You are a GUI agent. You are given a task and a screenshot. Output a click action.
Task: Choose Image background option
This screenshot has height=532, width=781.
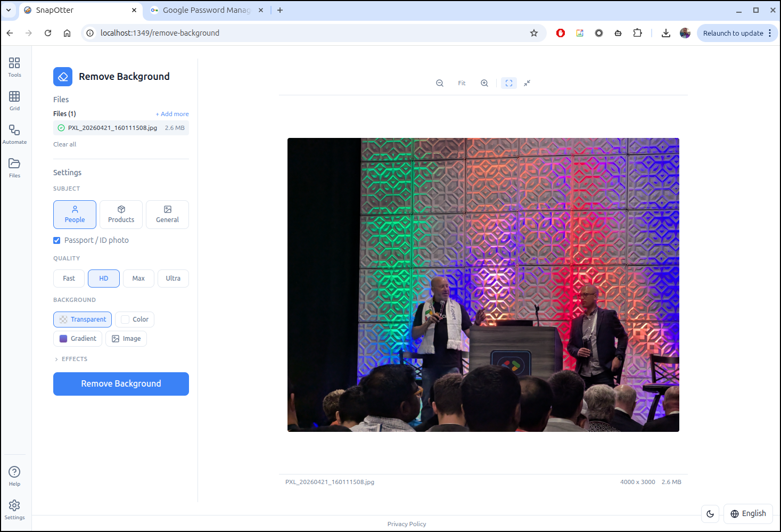(x=126, y=339)
